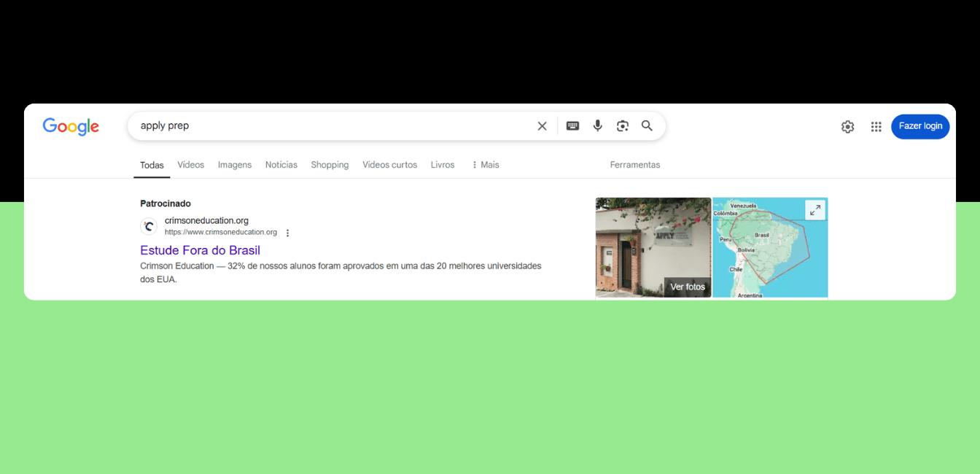
Task: Expand the South America map
Action: [814, 210]
